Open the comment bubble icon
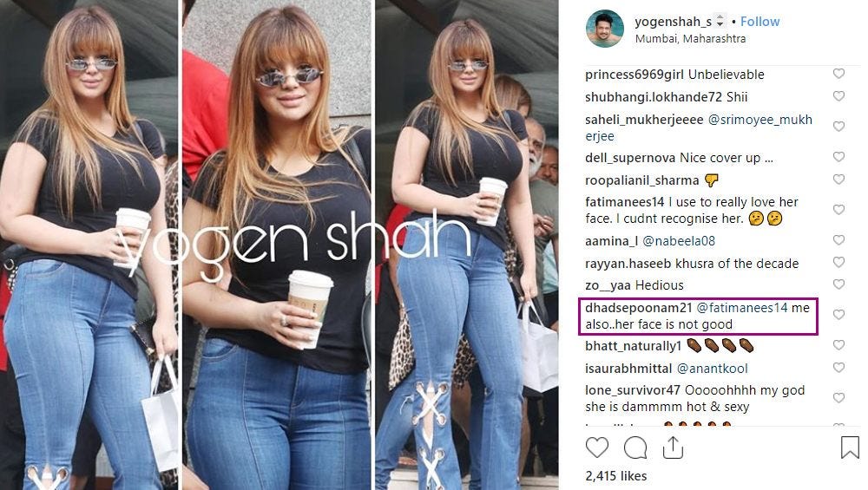This screenshot has width=868, height=490. (635, 448)
